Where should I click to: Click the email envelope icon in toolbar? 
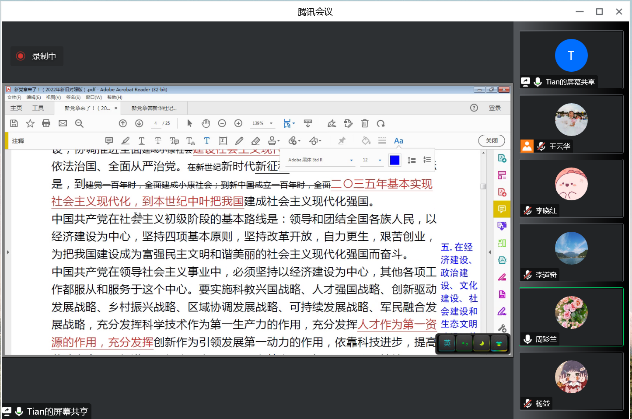pos(63,123)
